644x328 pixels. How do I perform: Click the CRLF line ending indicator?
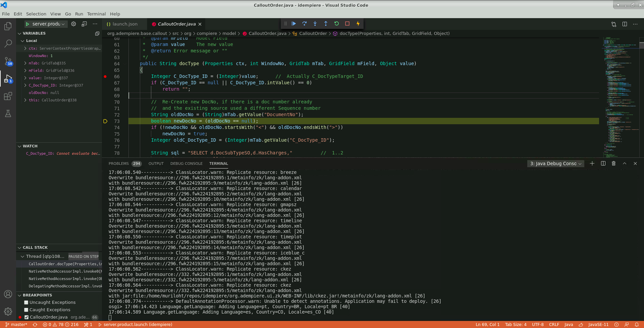(x=554, y=324)
